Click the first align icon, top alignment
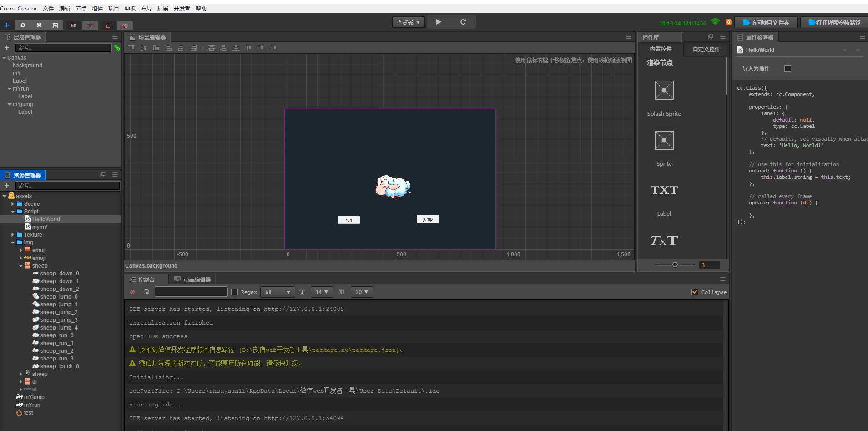Image resolution: width=868 pixels, height=431 pixels. (x=131, y=48)
